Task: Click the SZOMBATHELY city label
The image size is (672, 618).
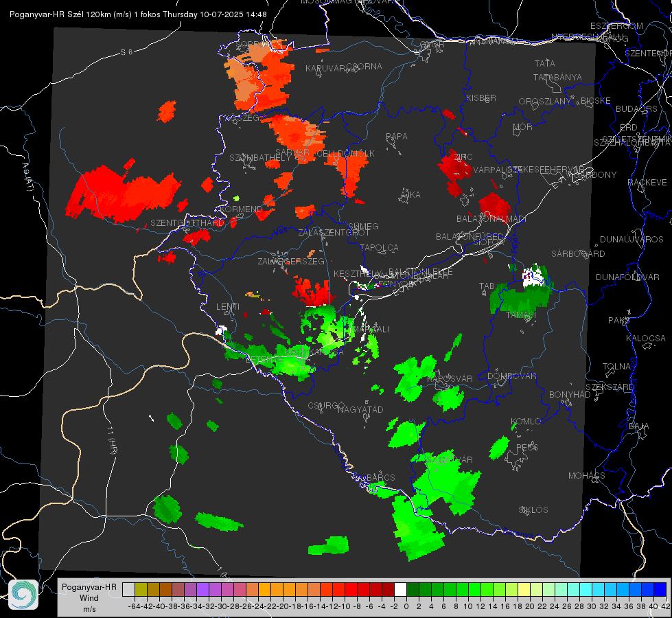Action: click(260, 158)
